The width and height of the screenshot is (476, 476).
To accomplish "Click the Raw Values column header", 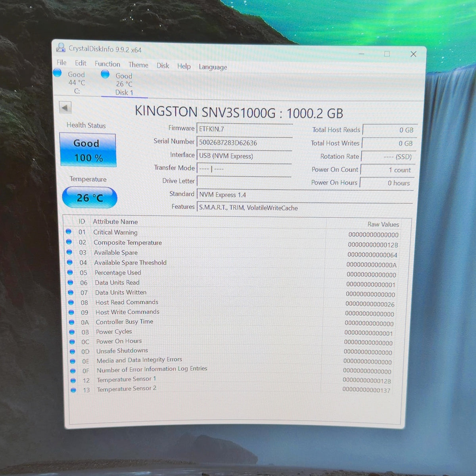I will pyautogui.click(x=383, y=224).
